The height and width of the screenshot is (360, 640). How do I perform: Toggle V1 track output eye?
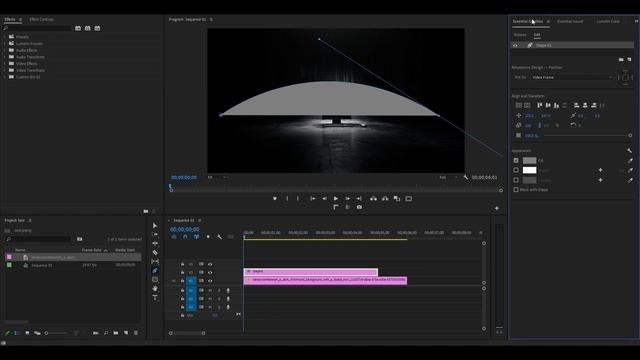pos(210,281)
